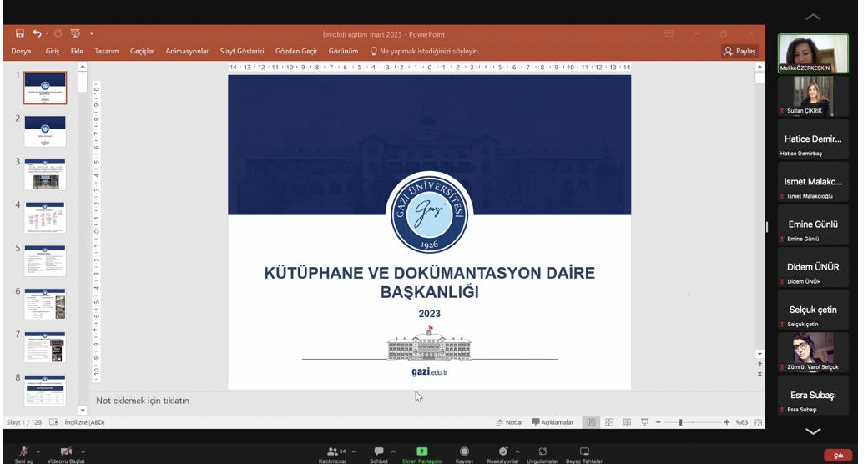Viewport: 868px width, 464px height.
Task: Switch to the Giriş ribbon tab
Action: pyautogui.click(x=52, y=51)
